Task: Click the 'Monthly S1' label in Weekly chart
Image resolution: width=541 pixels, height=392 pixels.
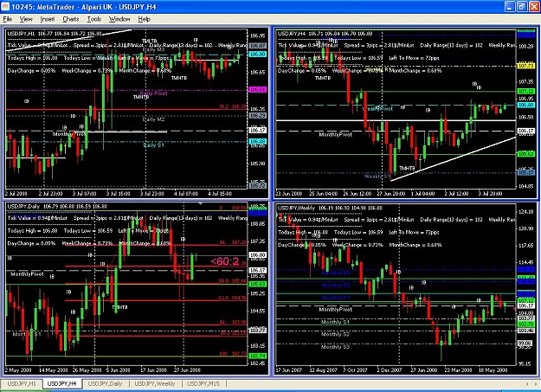Action: pos(335,322)
